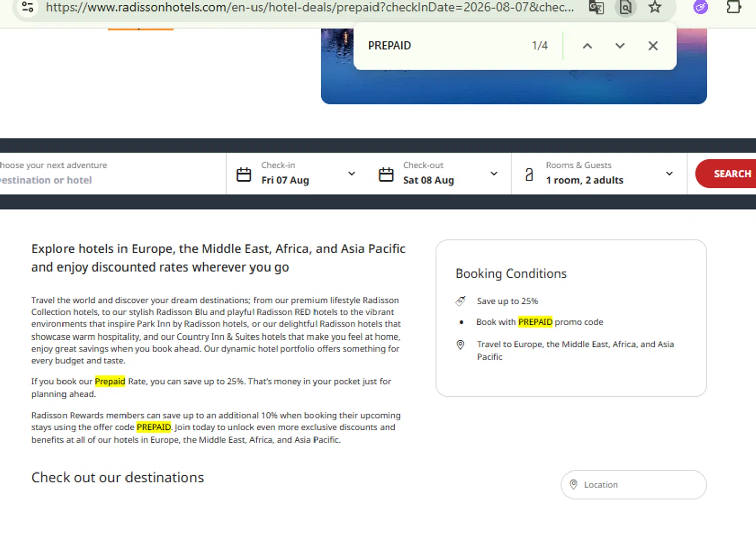This screenshot has height=540, width=756.
Task: Click the Location filter input
Action: pyautogui.click(x=634, y=485)
